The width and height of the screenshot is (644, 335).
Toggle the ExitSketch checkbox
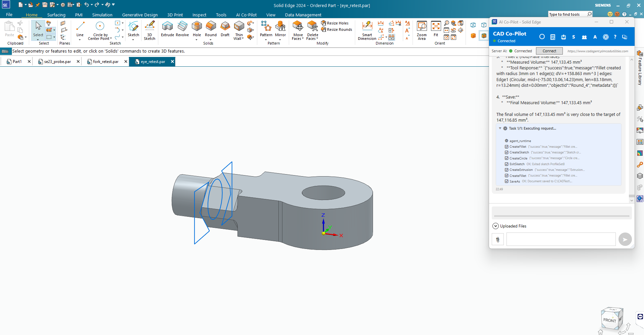506,164
